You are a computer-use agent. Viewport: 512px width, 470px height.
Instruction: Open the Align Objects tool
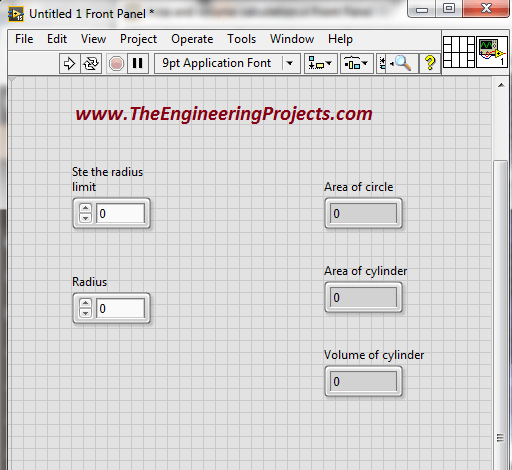tap(320, 63)
